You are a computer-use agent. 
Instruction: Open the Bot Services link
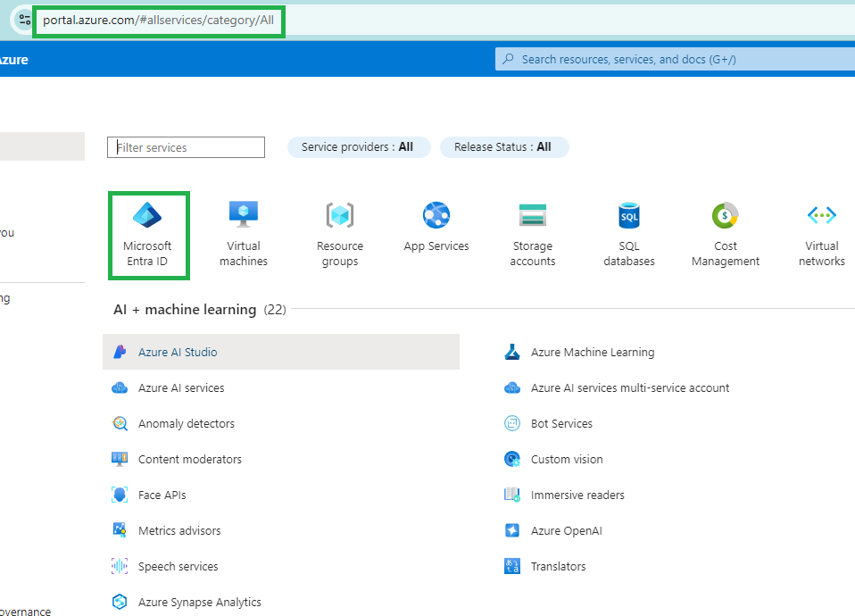561,423
